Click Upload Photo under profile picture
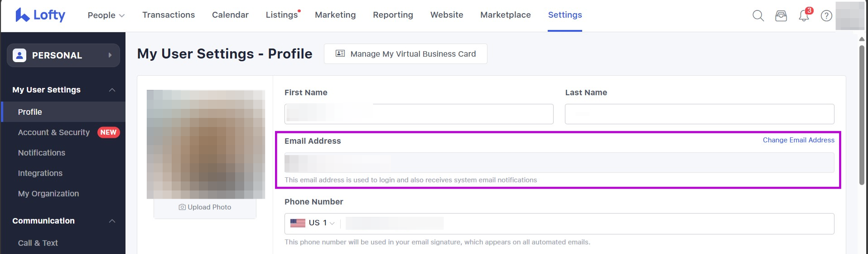 coord(205,207)
